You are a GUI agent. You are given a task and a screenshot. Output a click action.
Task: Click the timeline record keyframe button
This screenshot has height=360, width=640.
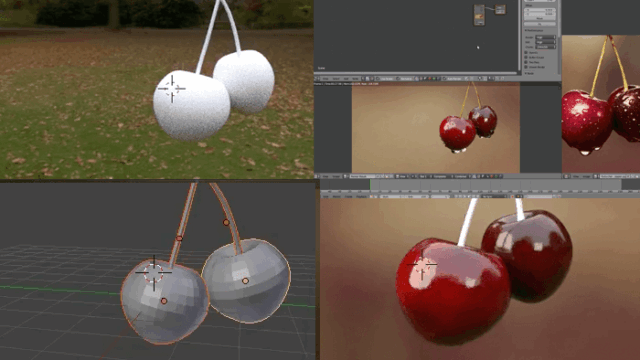coord(512,196)
